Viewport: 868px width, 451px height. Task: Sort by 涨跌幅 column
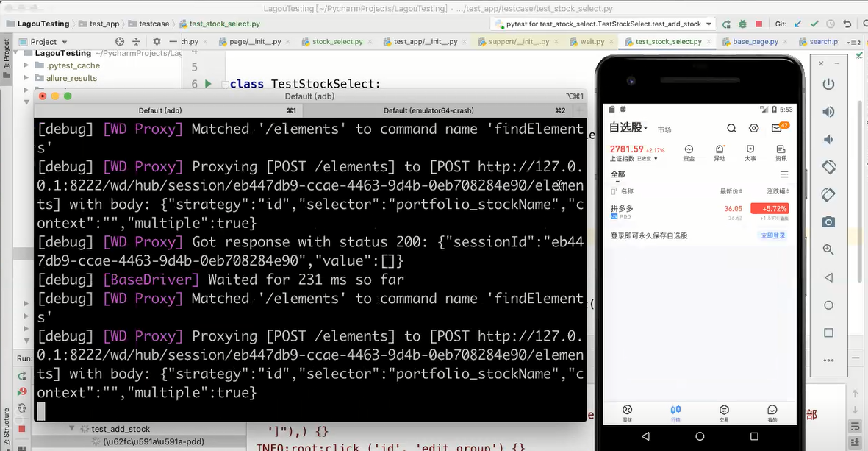pyautogui.click(x=778, y=191)
